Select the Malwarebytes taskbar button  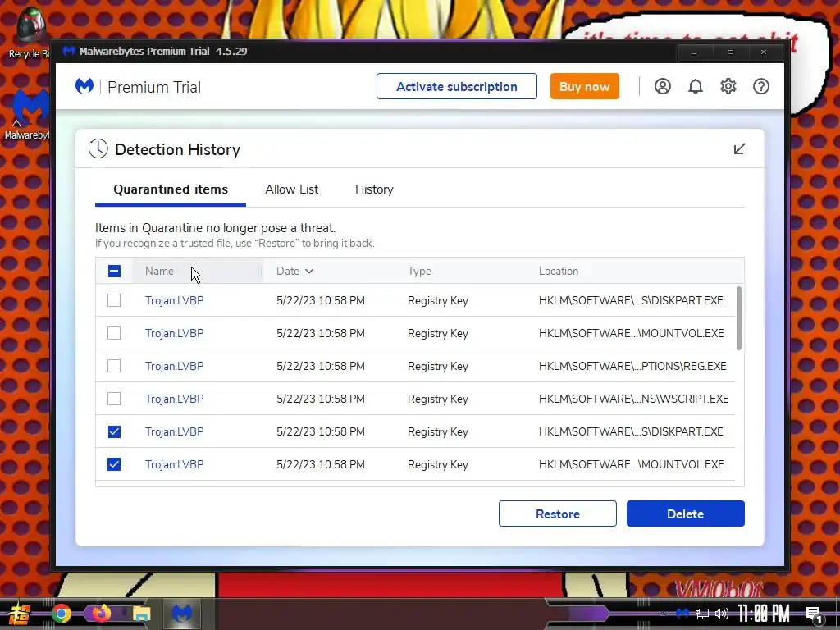181,614
